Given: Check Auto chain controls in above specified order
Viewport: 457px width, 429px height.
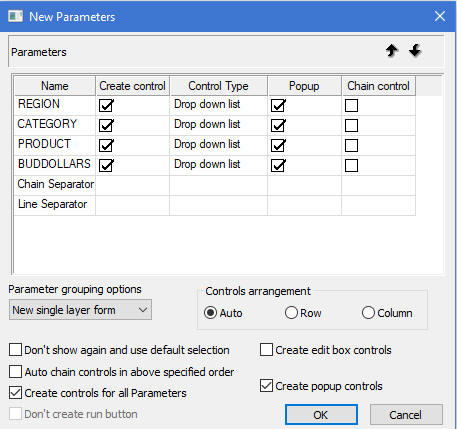Looking at the screenshot, I should click(x=15, y=371).
